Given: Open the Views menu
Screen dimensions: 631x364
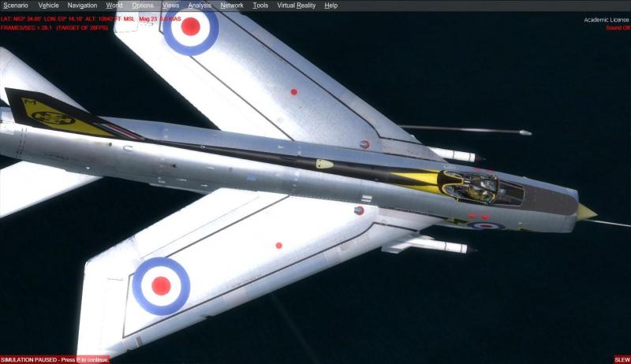Looking at the screenshot, I should pyautogui.click(x=170, y=6).
